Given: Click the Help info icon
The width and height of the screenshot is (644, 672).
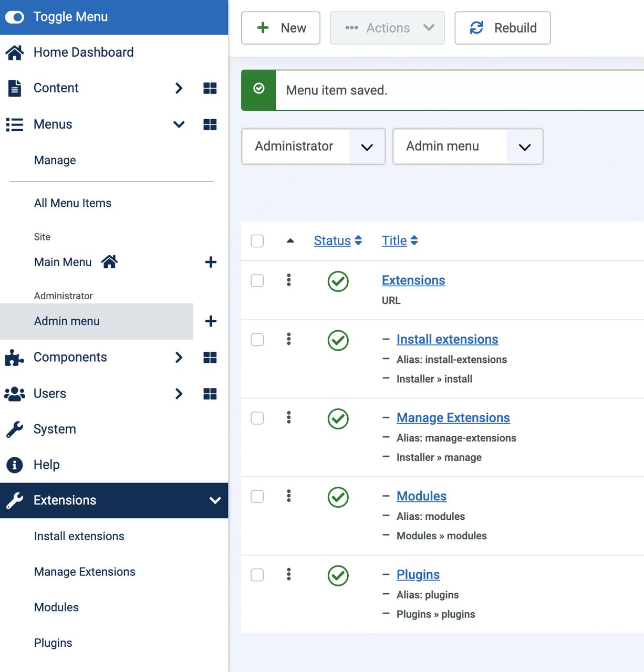Looking at the screenshot, I should point(15,465).
